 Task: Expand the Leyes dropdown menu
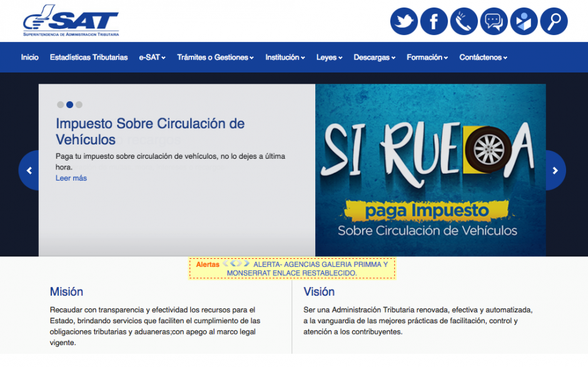329,57
